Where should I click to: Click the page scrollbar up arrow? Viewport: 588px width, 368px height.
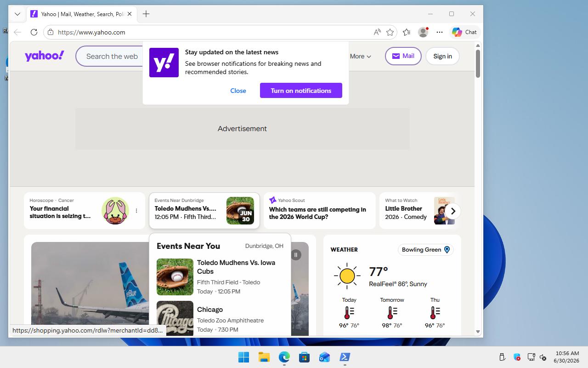[x=478, y=45]
